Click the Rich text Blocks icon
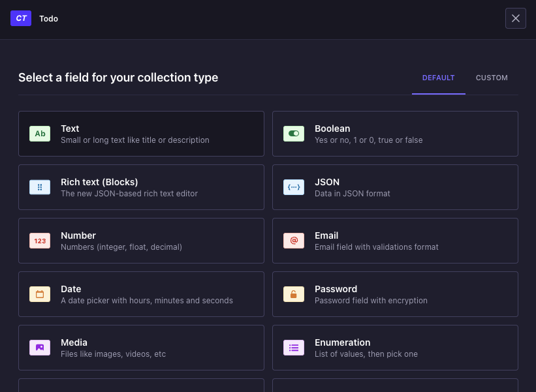 [x=40, y=187]
